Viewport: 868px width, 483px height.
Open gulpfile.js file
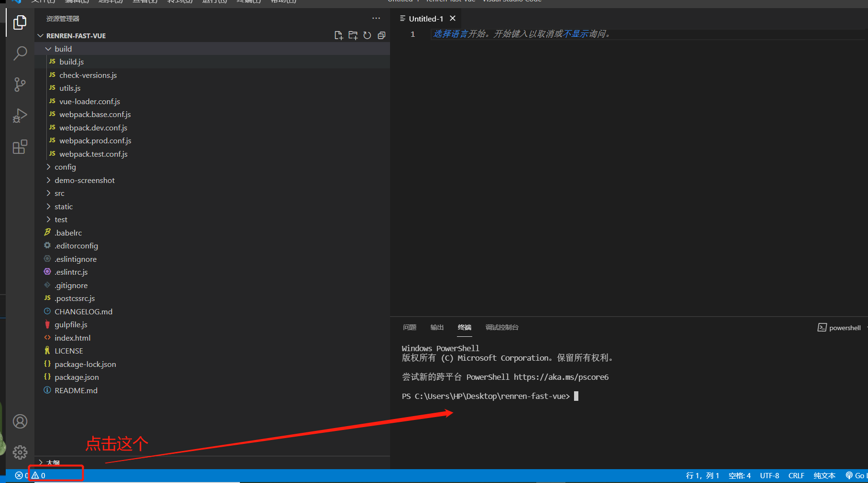(x=212, y=324)
